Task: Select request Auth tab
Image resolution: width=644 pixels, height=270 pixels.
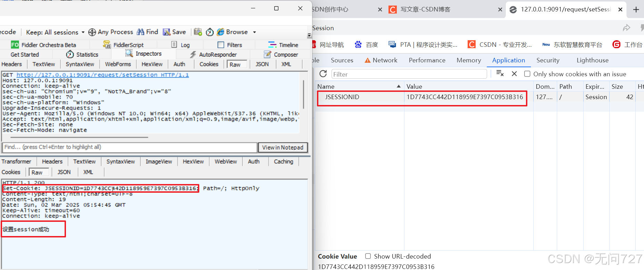Action: click(179, 64)
